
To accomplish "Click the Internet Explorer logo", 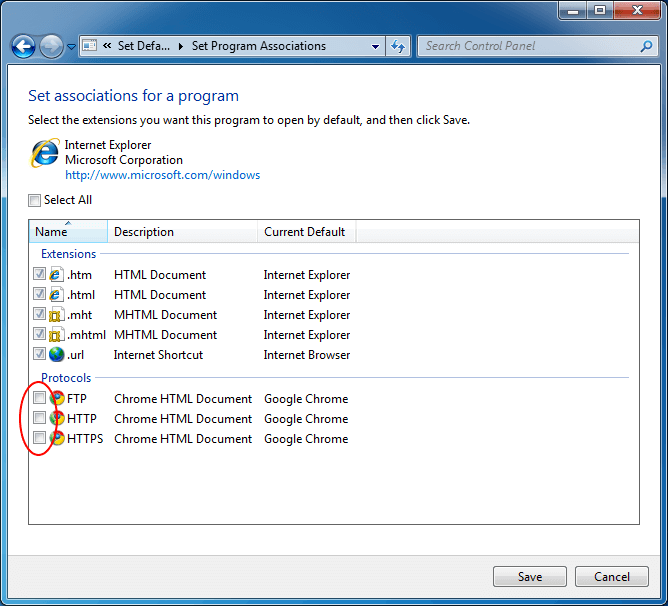I will (x=45, y=152).
